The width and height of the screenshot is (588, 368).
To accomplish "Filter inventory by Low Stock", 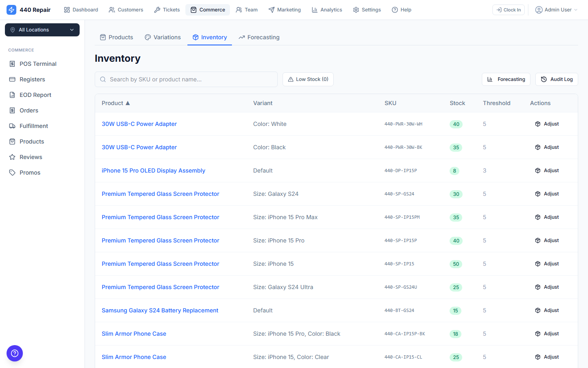I will [x=308, y=79].
